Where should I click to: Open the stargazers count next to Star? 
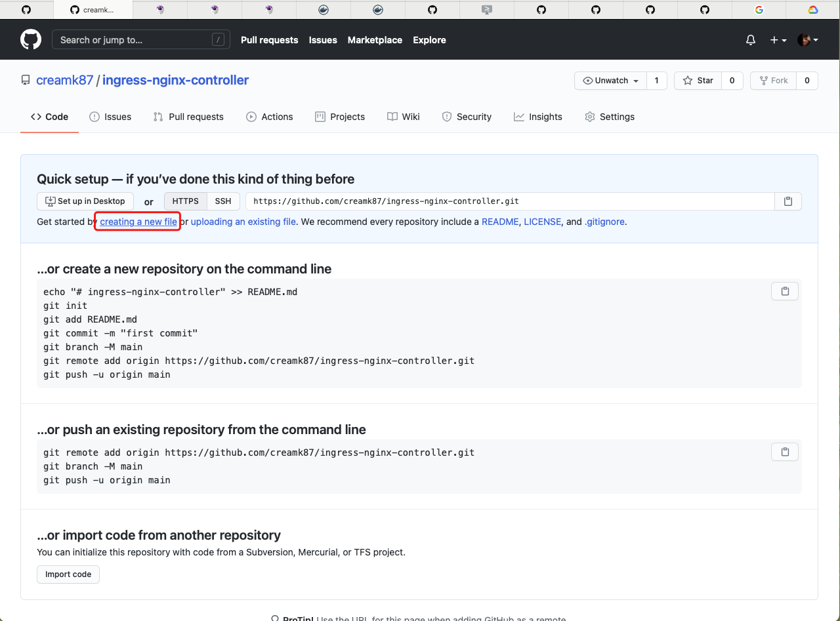(x=732, y=81)
